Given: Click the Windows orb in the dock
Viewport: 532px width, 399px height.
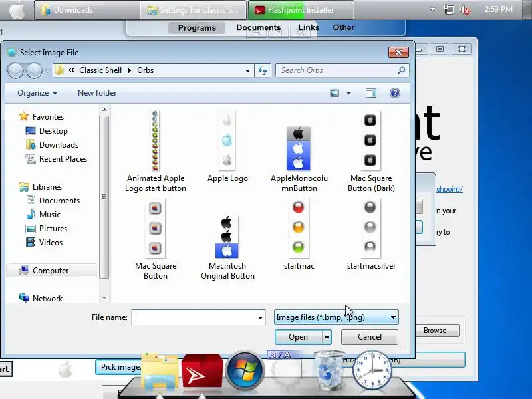Looking at the screenshot, I should click(x=244, y=370).
